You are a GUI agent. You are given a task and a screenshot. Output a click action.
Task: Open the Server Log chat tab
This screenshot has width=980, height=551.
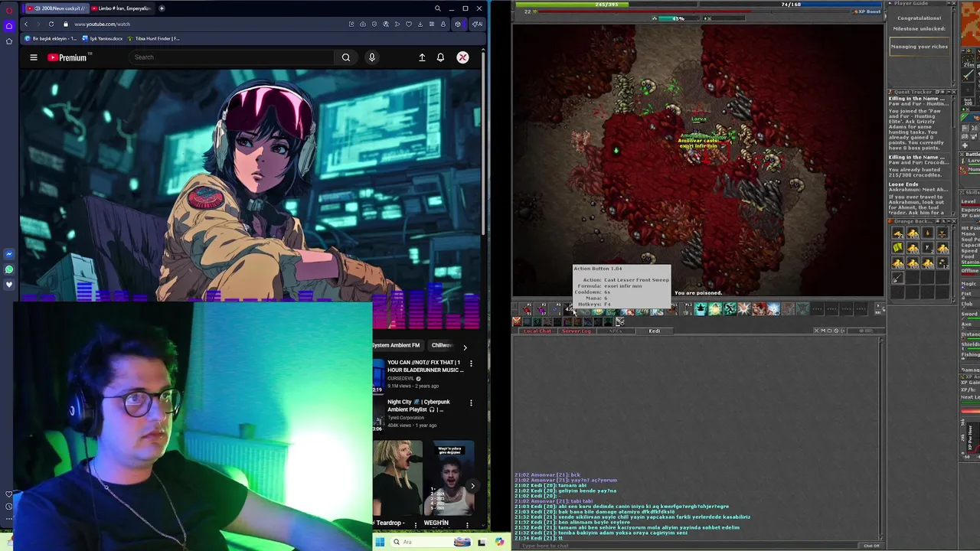(x=577, y=331)
